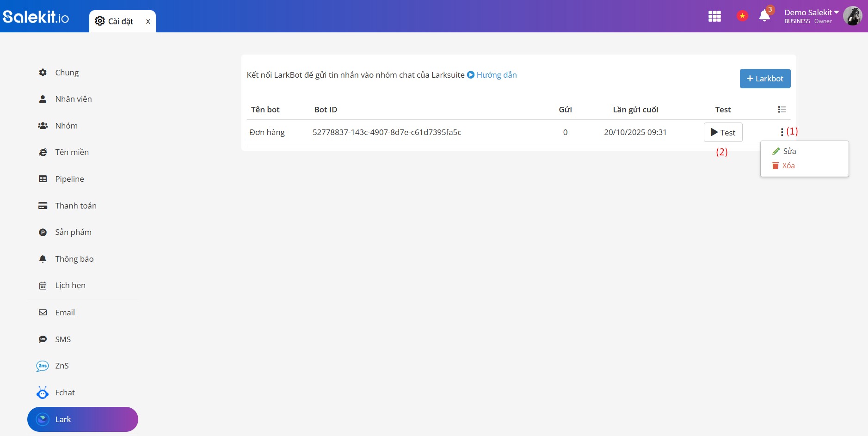868x436 pixels.
Task: Open Fchat settings in the sidebar
Action: pyautogui.click(x=65, y=393)
